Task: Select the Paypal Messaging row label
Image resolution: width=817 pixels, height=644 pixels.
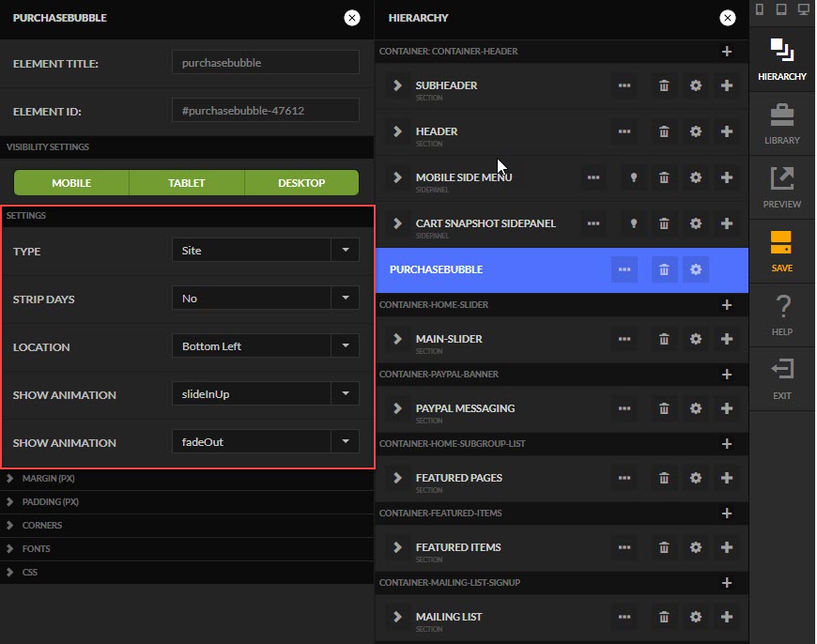Action: pos(465,408)
